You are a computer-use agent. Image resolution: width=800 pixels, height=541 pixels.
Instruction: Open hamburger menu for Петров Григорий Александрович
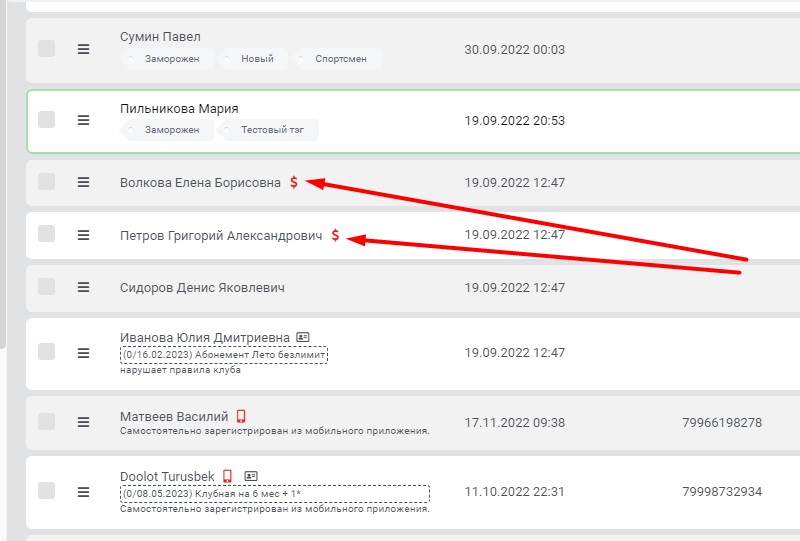[x=83, y=235]
